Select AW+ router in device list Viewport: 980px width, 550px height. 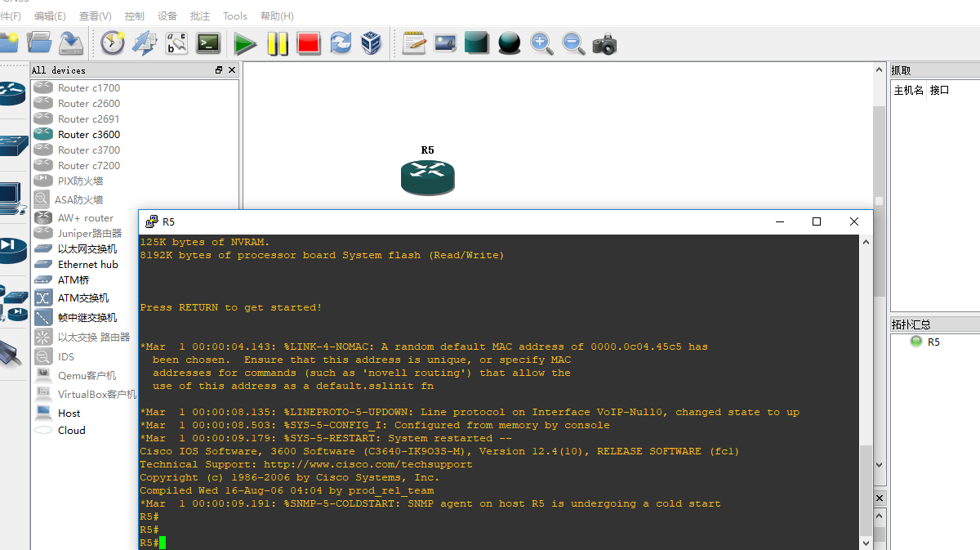(85, 218)
